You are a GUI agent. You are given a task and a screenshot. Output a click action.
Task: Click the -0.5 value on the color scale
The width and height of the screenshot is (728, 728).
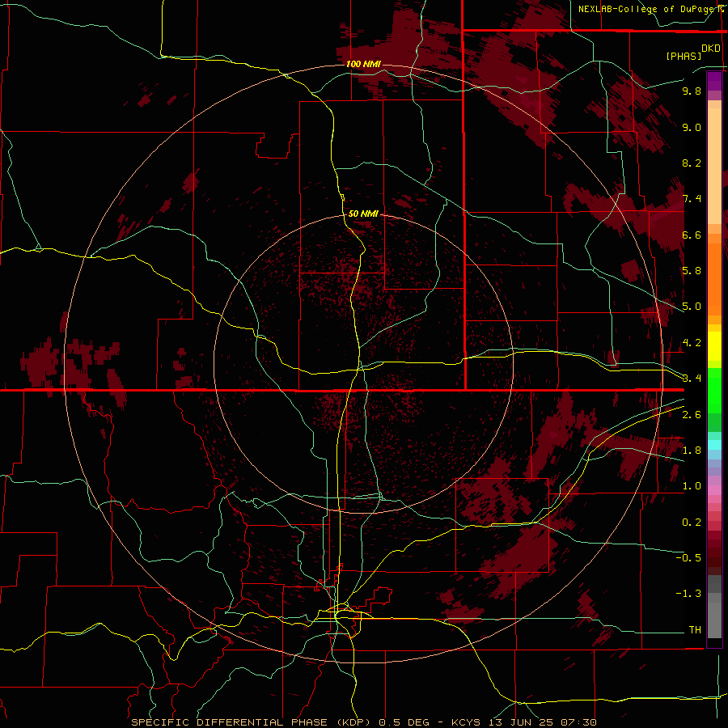point(688,558)
